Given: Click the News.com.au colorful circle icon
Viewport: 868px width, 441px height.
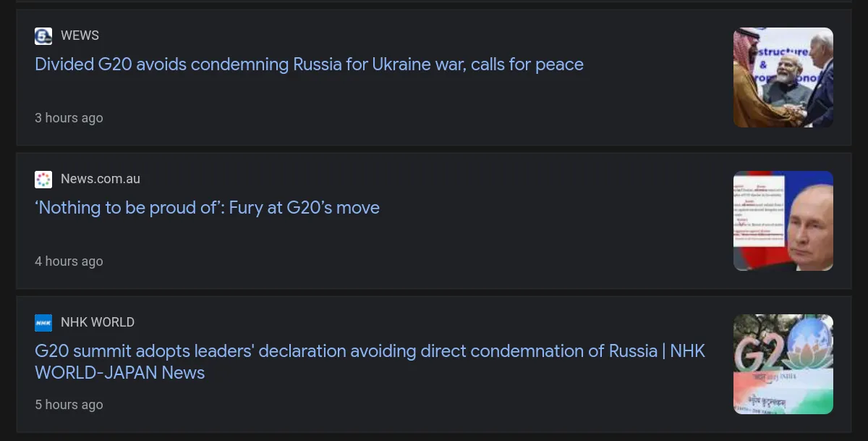Looking at the screenshot, I should click(43, 180).
